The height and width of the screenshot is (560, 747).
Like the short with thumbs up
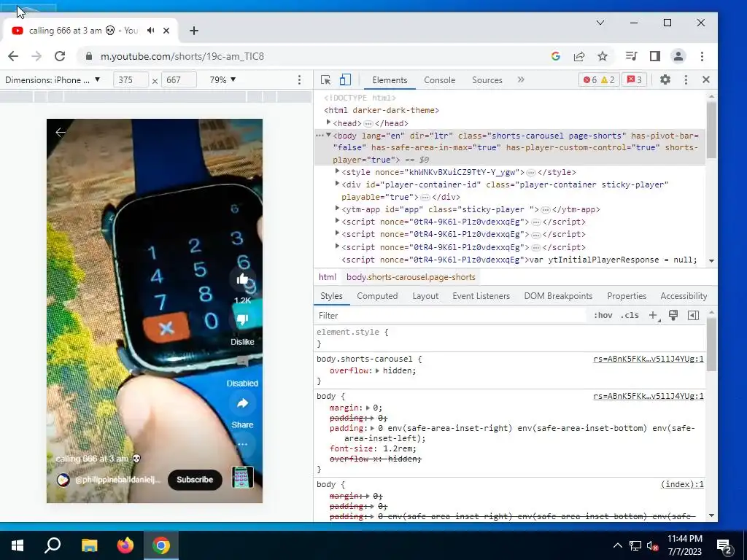click(x=242, y=279)
